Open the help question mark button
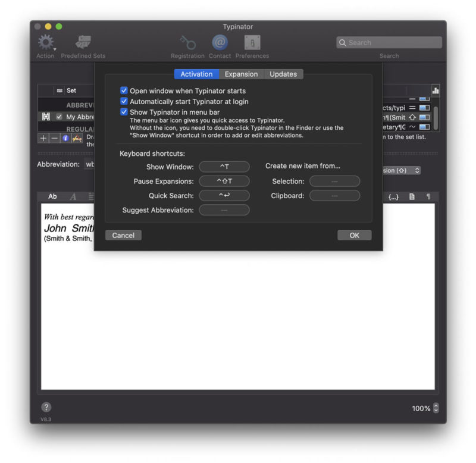The image size is (476, 463). click(46, 407)
